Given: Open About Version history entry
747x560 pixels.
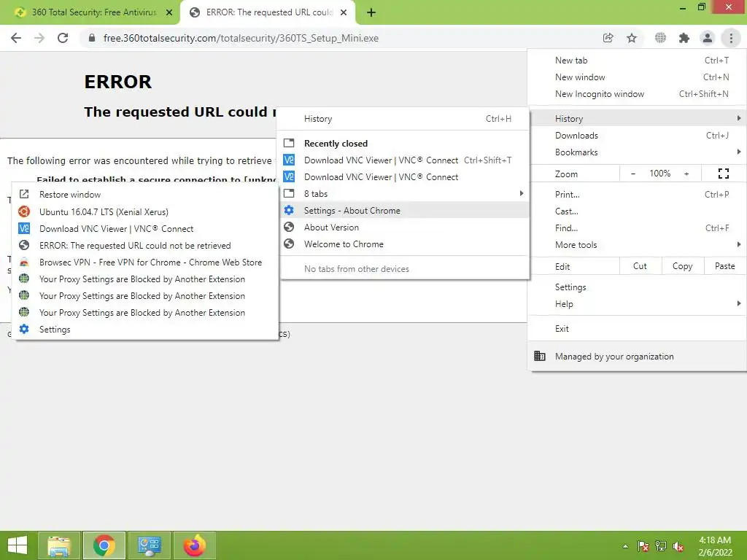Looking at the screenshot, I should [x=403, y=227].
